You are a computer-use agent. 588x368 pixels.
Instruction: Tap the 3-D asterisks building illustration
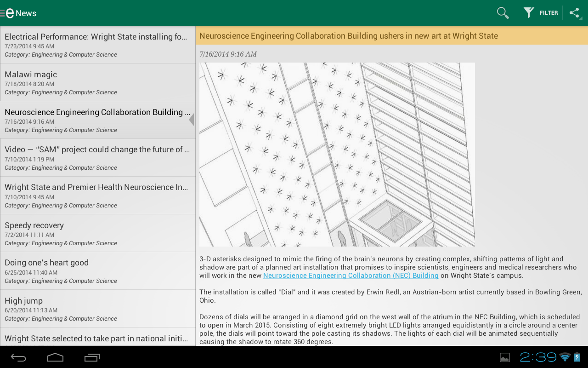pos(337,155)
